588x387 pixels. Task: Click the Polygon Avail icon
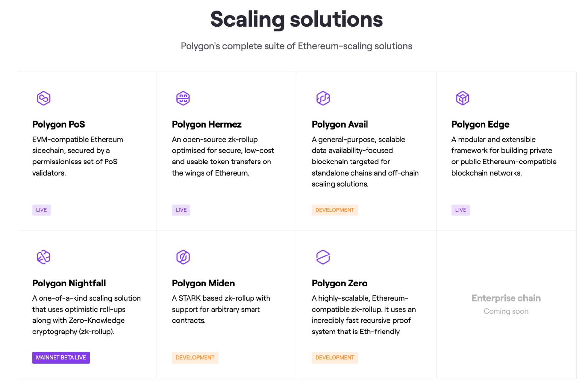coord(323,98)
